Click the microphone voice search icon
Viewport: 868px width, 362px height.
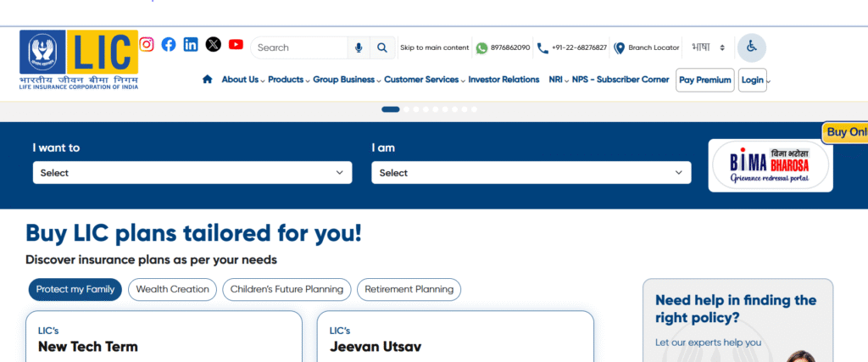(359, 47)
